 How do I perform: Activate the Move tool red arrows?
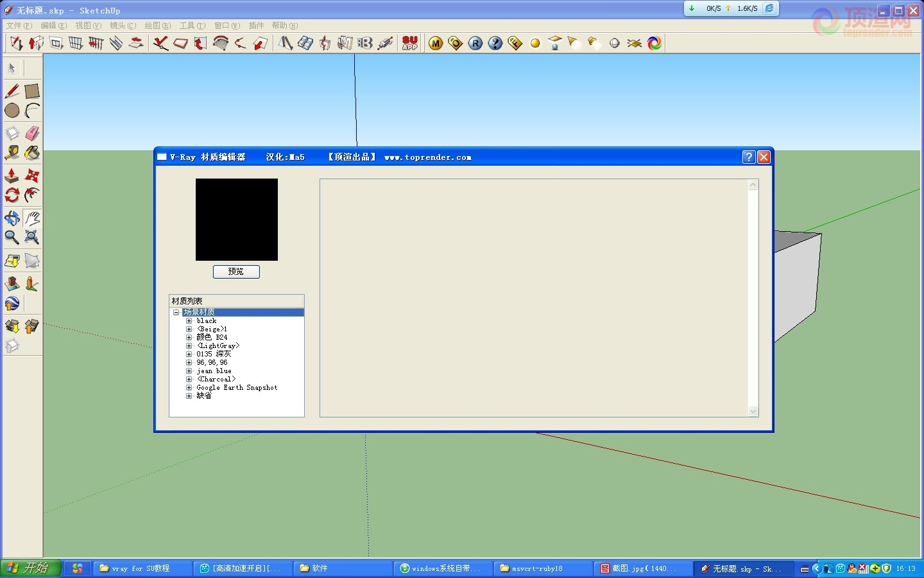point(32,175)
